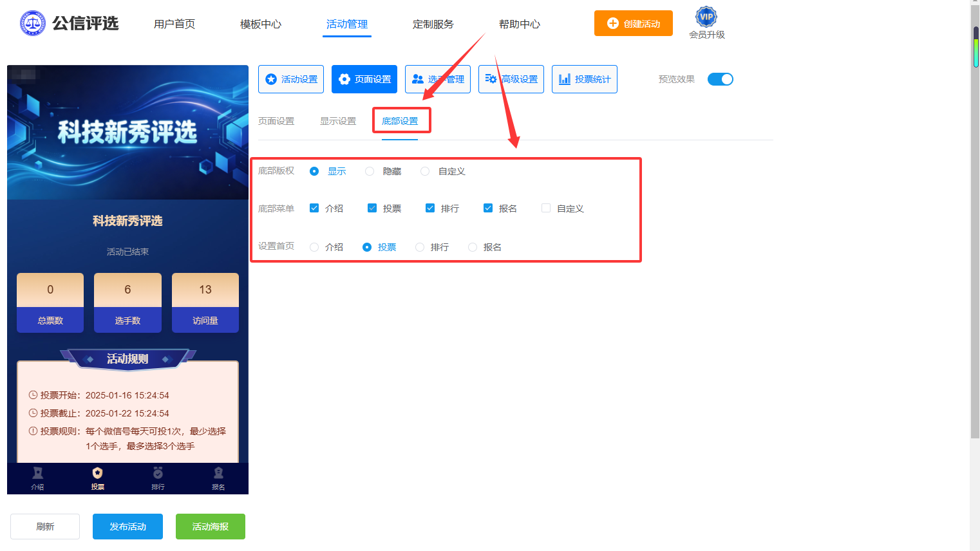Uncheck 排行 in 底部菜单
The width and height of the screenshot is (980, 551).
(430, 208)
